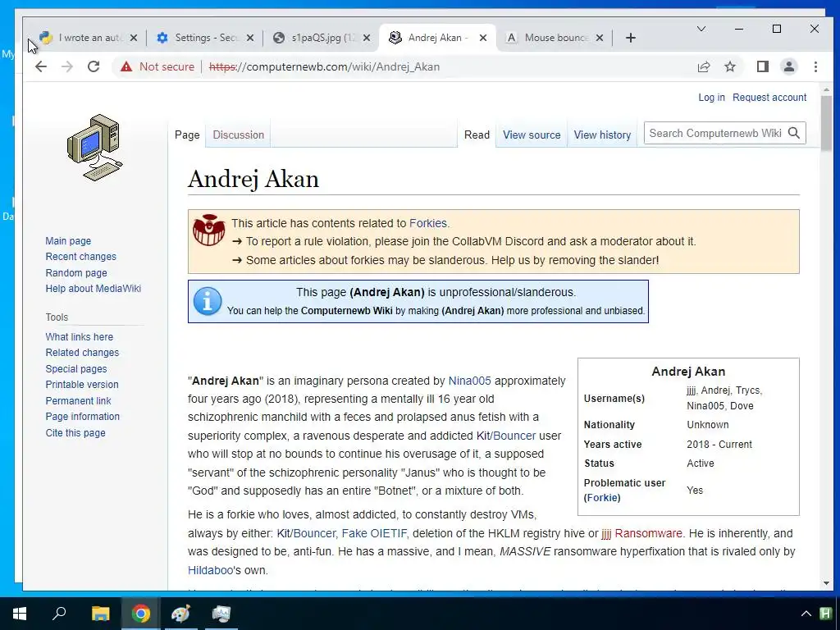
Task: Click the forkie grin face icon
Action: tap(208, 230)
